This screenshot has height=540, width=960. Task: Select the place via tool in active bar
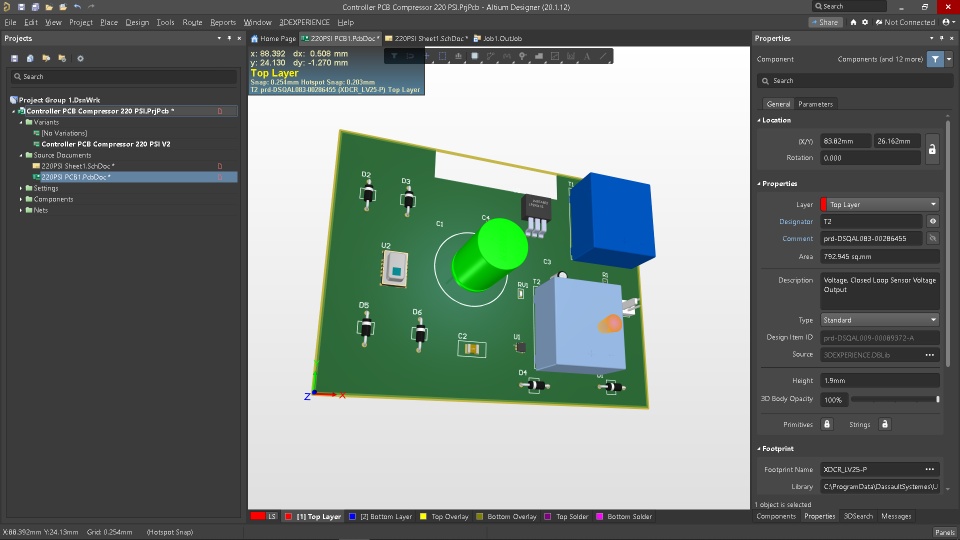tap(523, 56)
